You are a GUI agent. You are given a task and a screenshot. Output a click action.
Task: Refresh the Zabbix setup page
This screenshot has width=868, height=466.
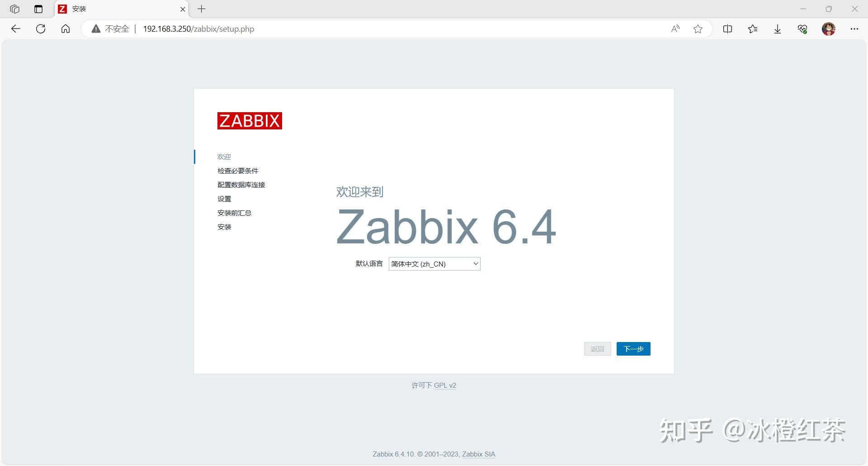click(x=41, y=29)
